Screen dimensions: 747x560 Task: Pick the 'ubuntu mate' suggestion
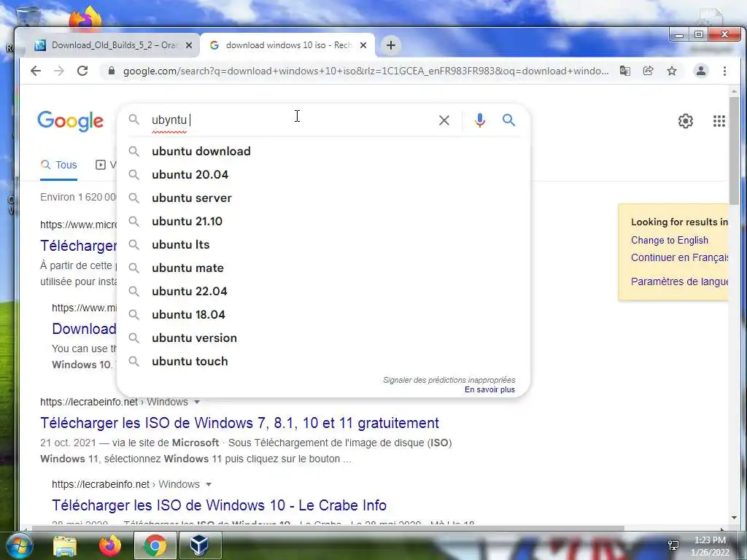pos(323,268)
